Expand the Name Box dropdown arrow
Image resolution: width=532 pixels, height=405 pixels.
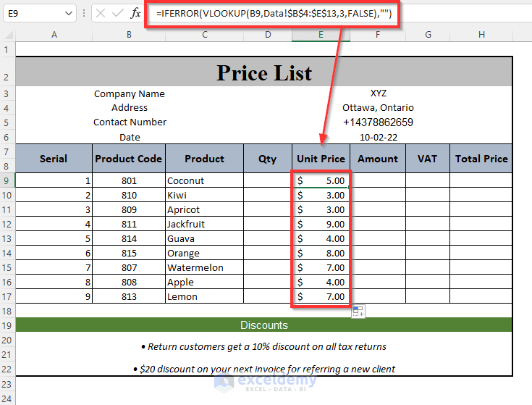(x=69, y=13)
